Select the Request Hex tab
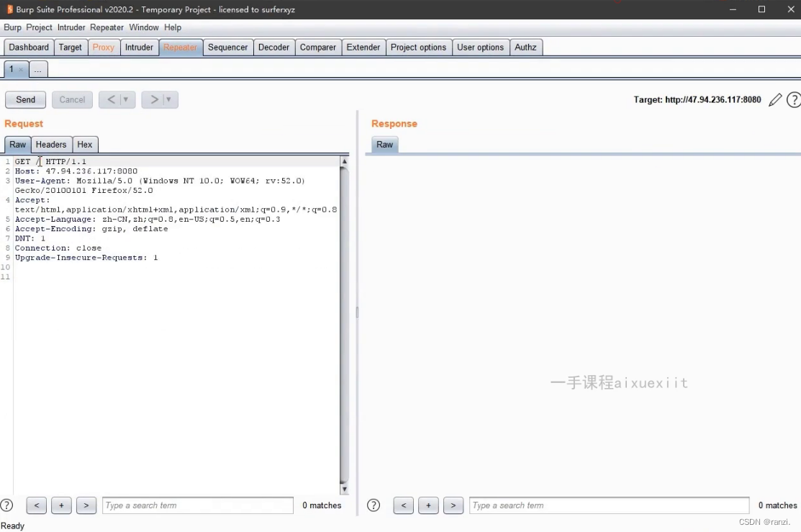The height and width of the screenshot is (532, 801). click(x=85, y=145)
